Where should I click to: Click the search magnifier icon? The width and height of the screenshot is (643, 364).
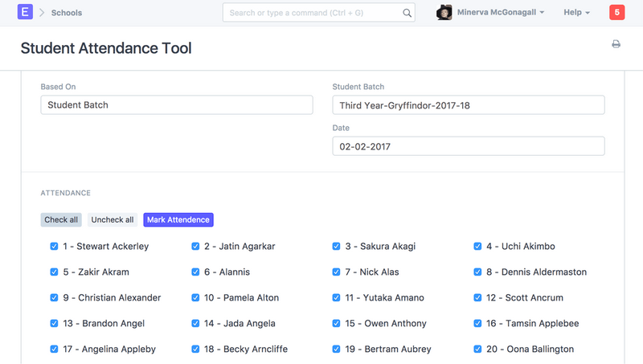pyautogui.click(x=407, y=13)
